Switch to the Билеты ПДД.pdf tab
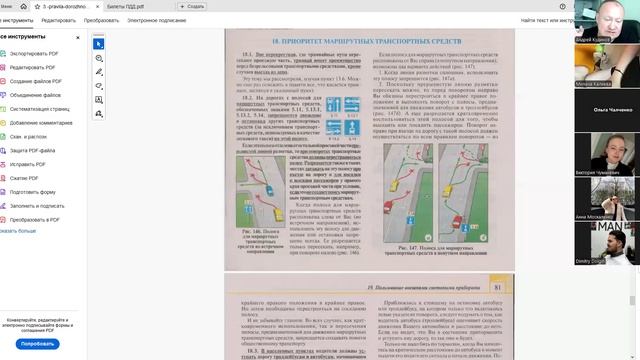640x360 pixels. (125, 7)
